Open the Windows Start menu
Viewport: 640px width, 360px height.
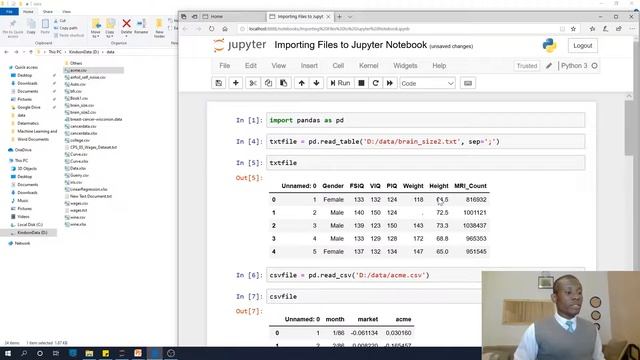point(8,353)
